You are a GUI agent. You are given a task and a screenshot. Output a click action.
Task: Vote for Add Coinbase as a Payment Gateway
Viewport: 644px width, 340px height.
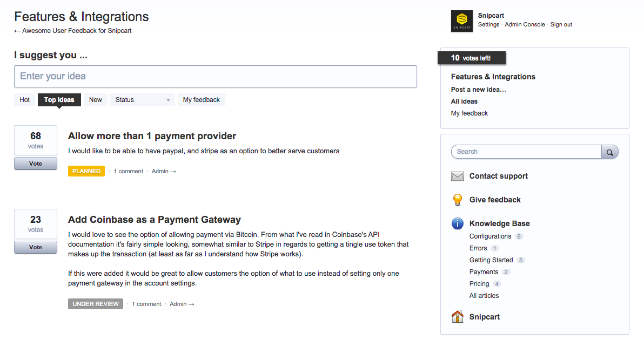36,247
